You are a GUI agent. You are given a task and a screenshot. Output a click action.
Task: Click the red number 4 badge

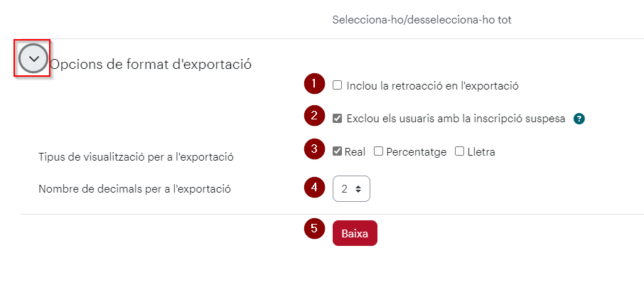(x=314, y=187)
